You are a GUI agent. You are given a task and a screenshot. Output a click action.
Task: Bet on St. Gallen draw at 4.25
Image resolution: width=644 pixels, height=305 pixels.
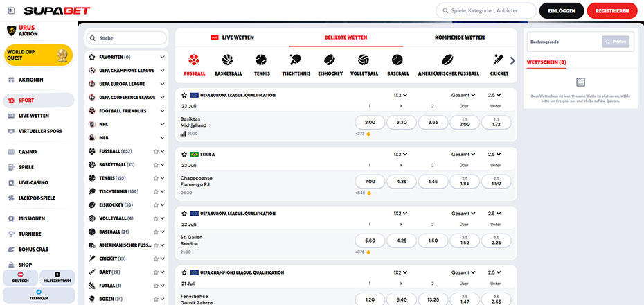click(x=402, y=241)
